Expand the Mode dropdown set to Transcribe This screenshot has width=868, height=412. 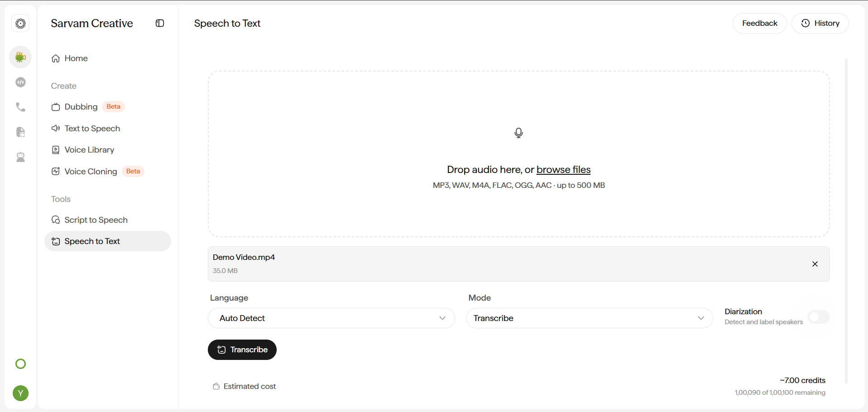[x=590, y=318]
